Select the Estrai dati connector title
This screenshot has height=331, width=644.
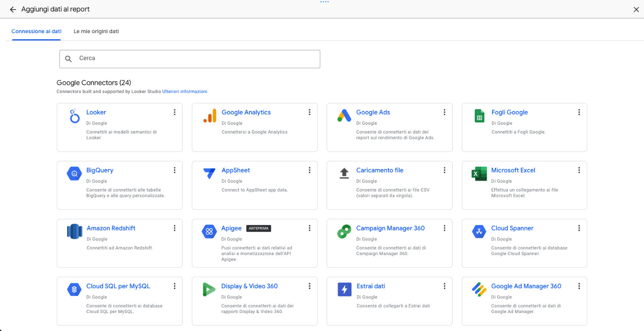pos(371,286)
